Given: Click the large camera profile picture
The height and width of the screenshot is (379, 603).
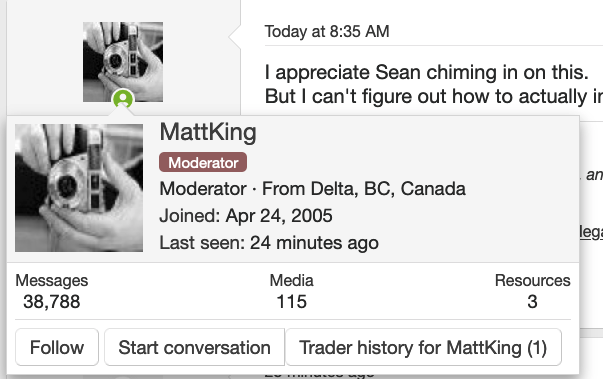Looking at the screenshot, I should pos(79,188).
